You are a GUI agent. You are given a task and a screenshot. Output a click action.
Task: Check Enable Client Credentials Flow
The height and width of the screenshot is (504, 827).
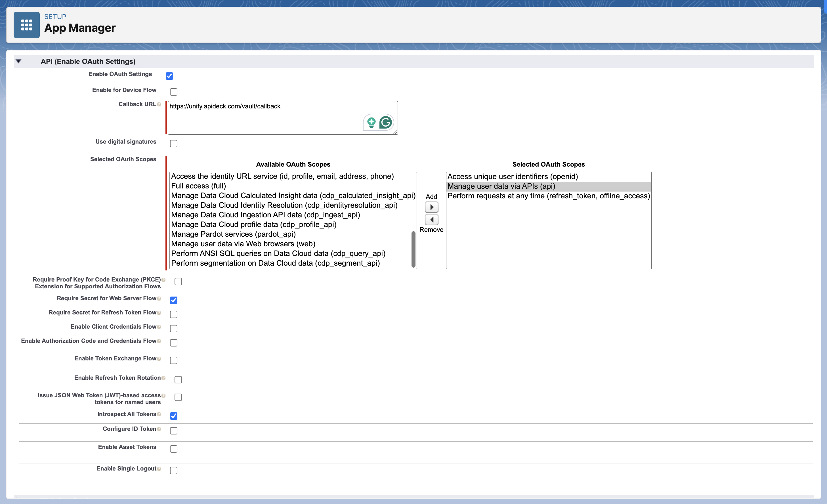tap(173, 329)
